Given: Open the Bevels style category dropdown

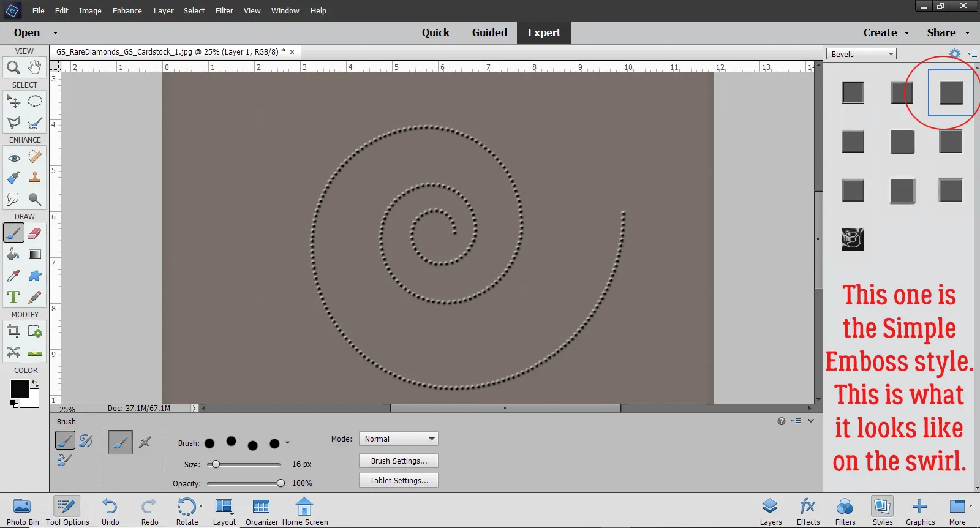Looking at the screenshot, I should point(861,54).
